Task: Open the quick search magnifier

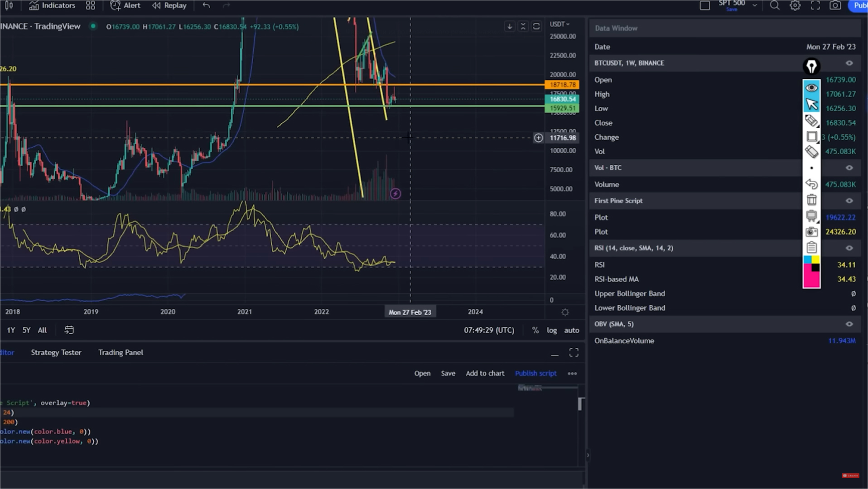Action: tap(775, 5)
